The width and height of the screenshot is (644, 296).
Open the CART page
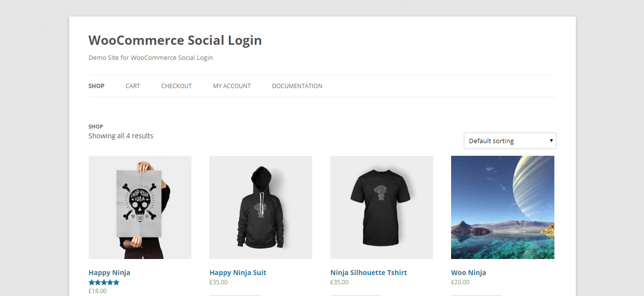click(133, 86)
